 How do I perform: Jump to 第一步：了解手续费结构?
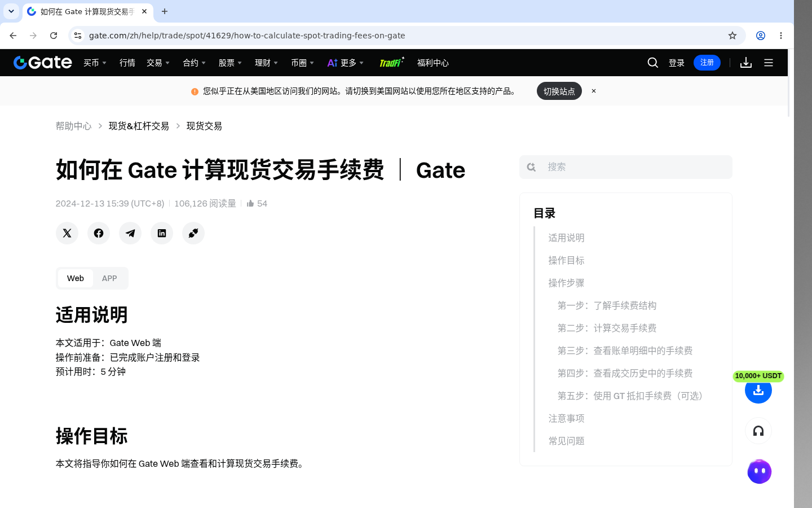(607, 305)
